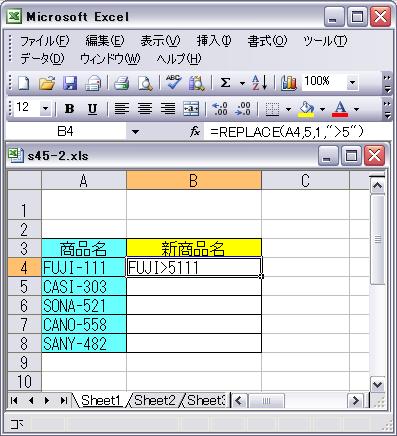
Task: Open the 挿入(I) menu
Action: [x=214, y=41]
